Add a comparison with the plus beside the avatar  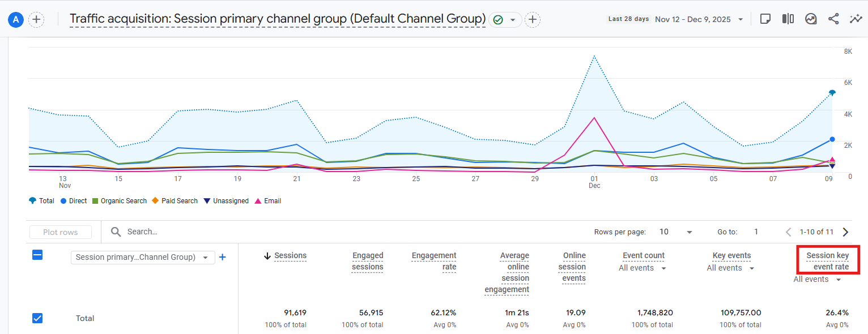click(36, 20)
